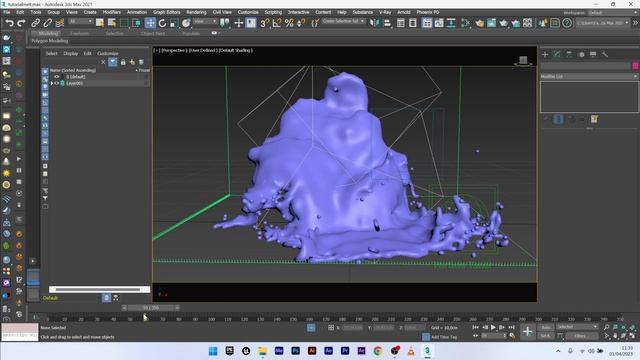The height and width of the screenshot is (360, 640).
Task: Click the Bind to Space Warp icon
Action: pos(60,23)
